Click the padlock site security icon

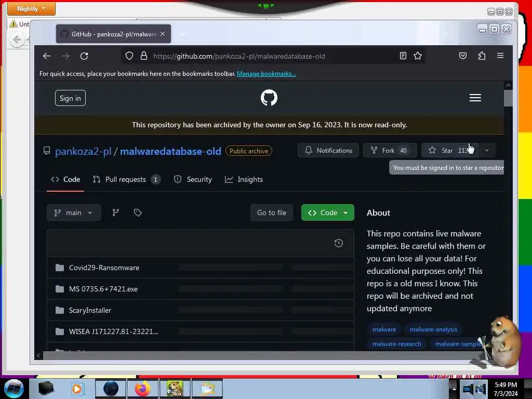(x=144, y=56)
